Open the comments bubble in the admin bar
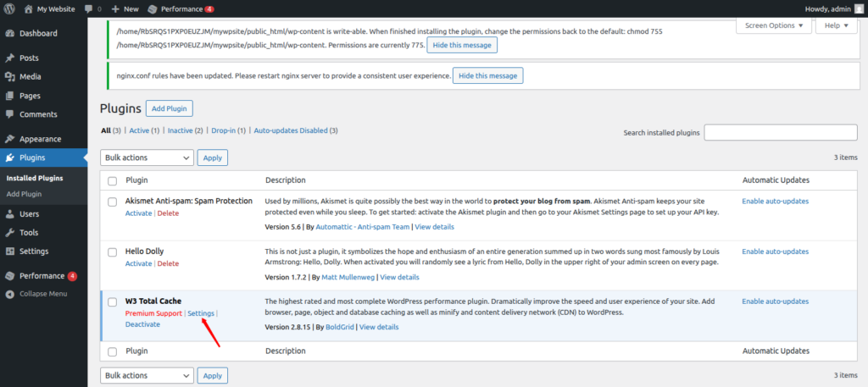 (89, 9)
